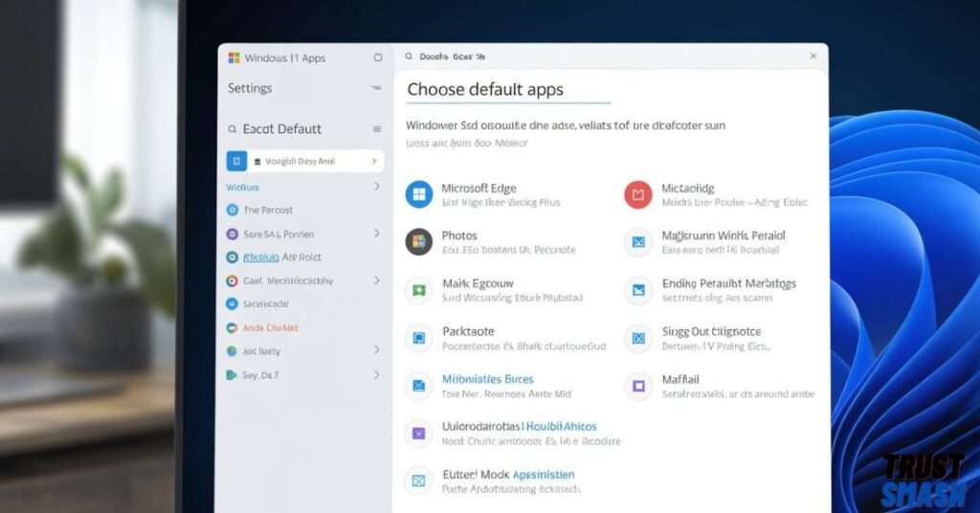
Task: Click the Cast. Meciuilieclachhy chrome-like icon
Action: [x=232, y=280]
